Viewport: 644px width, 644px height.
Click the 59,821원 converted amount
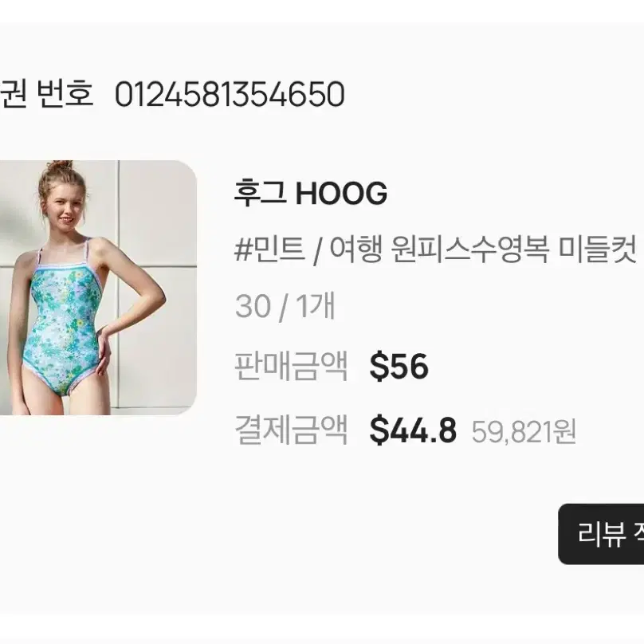pos(524,432)
